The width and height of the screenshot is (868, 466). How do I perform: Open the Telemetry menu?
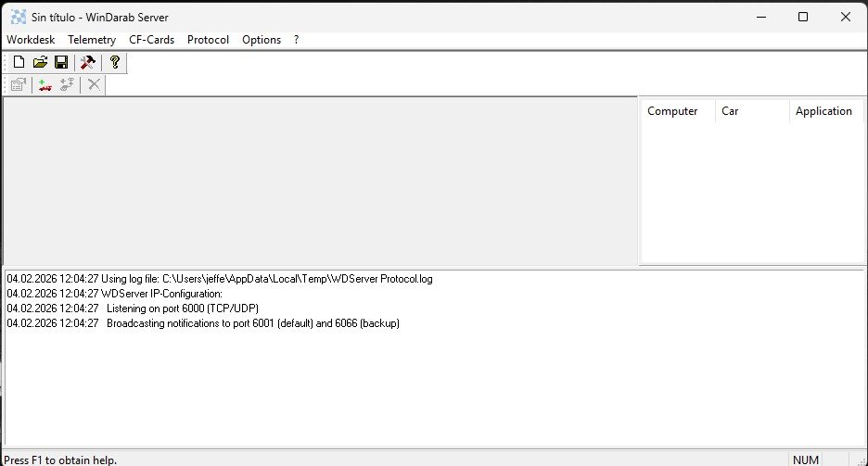tap(92, 40)
